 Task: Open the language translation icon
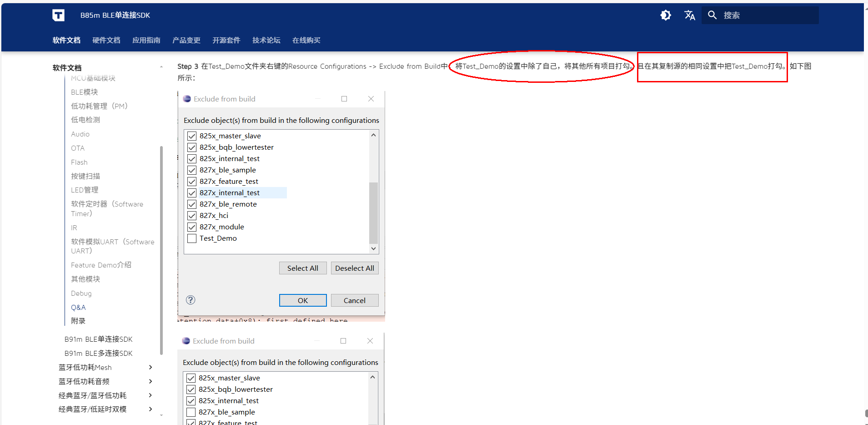690,15
